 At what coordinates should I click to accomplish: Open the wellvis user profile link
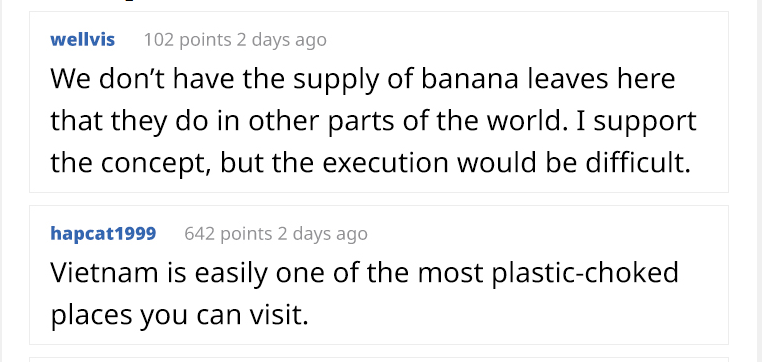[82, 39]
